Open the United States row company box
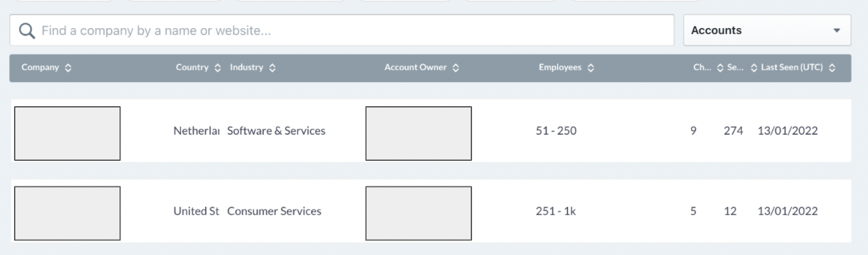Image resolution: width=868 pixels, height=255 pixels. [67, 213]
